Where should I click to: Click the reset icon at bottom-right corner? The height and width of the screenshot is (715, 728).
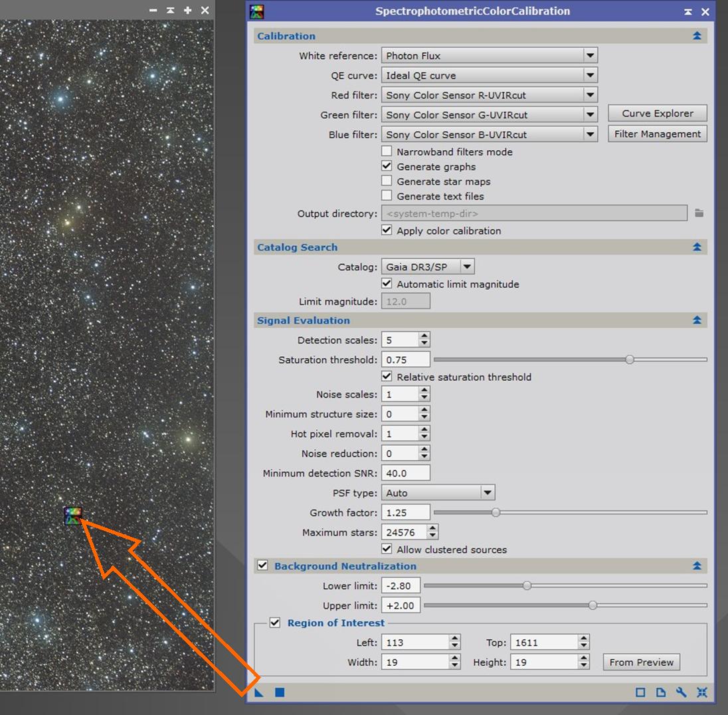point(701,692)
